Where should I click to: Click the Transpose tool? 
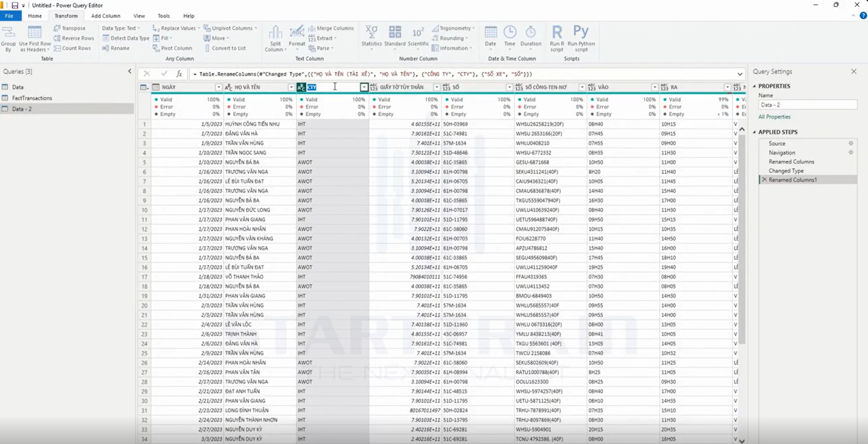click(69, 28)
